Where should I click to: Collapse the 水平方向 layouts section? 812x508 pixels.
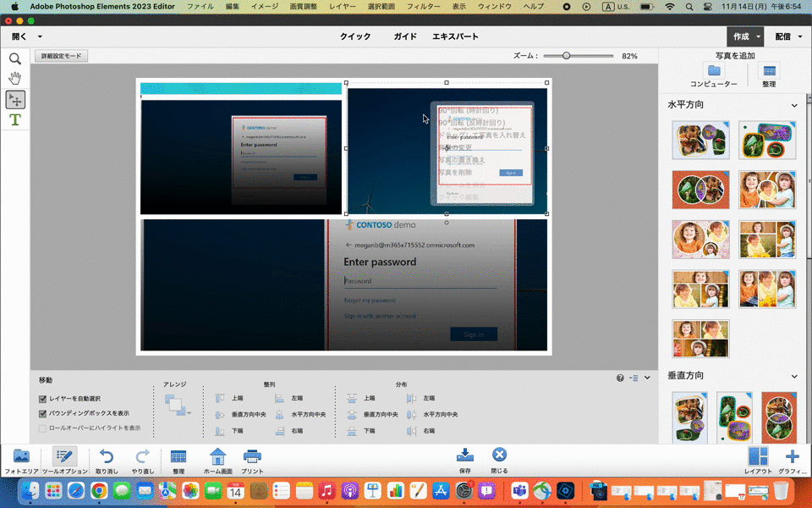[794, 106]
